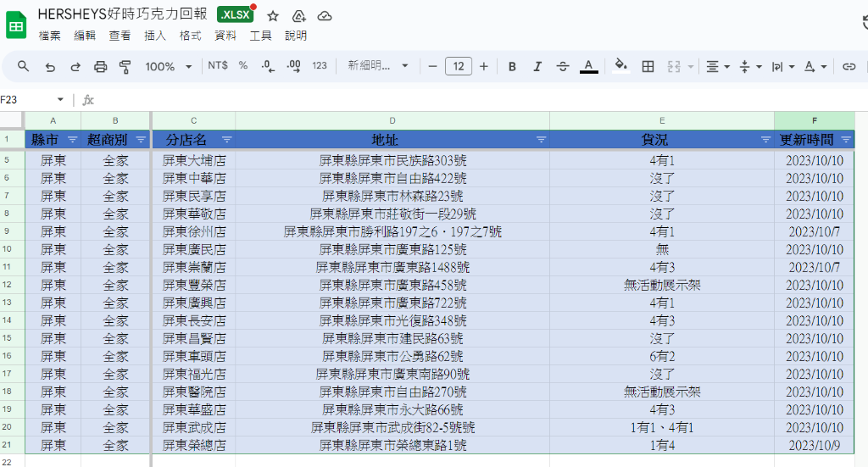Star this spreadsheet document
The width and height of the screenshot is (868, 467).
click(x=273, y=16)
